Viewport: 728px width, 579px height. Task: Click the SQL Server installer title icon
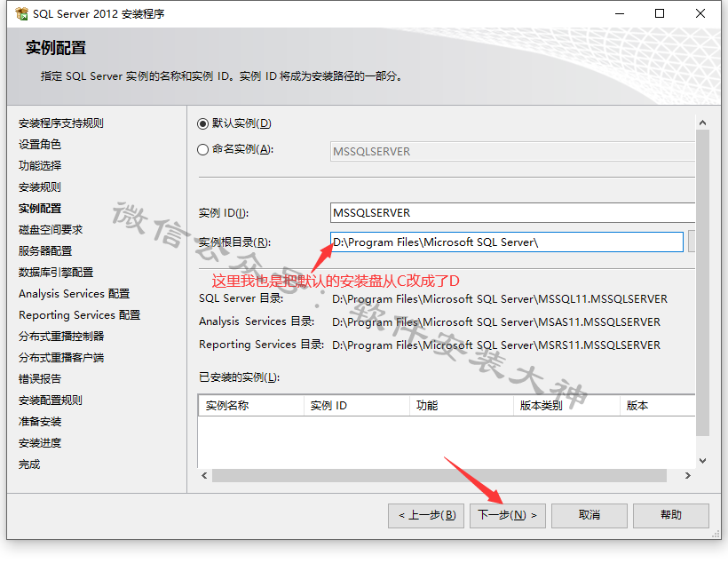tap(22, 14)
